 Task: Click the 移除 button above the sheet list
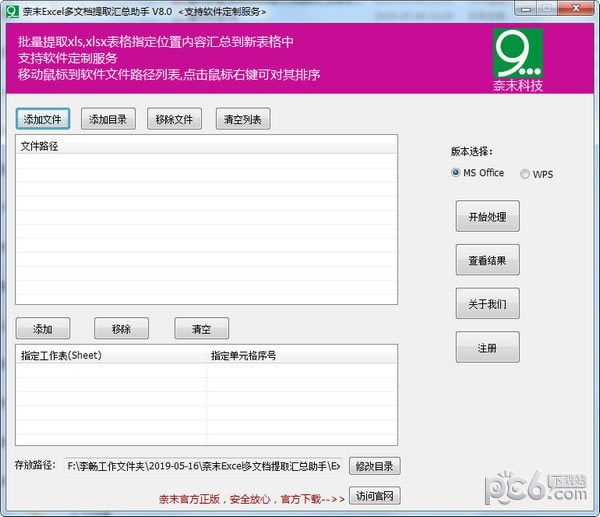[121, 328]
